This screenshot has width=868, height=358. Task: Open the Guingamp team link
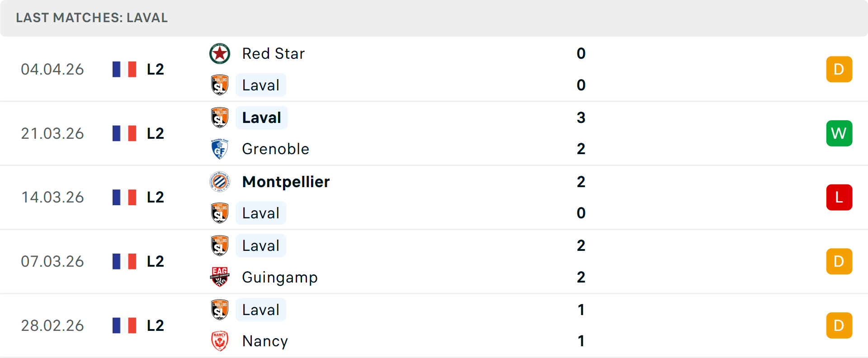coord(279,277)
